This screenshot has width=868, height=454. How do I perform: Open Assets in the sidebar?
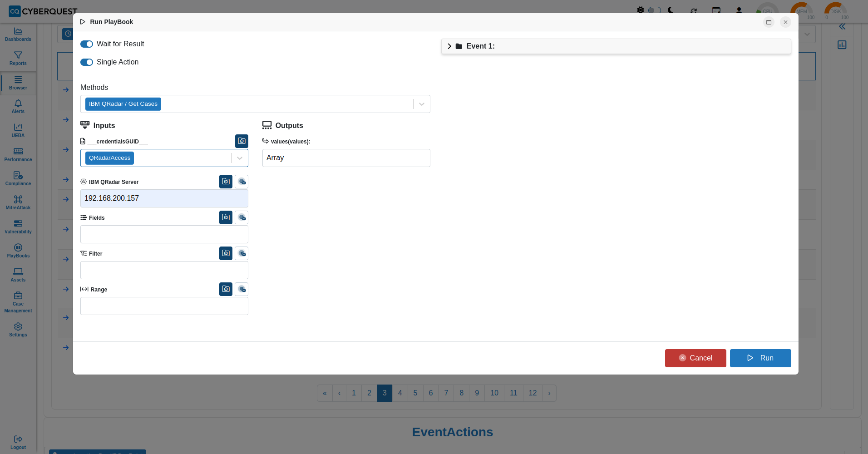point(18,275)
